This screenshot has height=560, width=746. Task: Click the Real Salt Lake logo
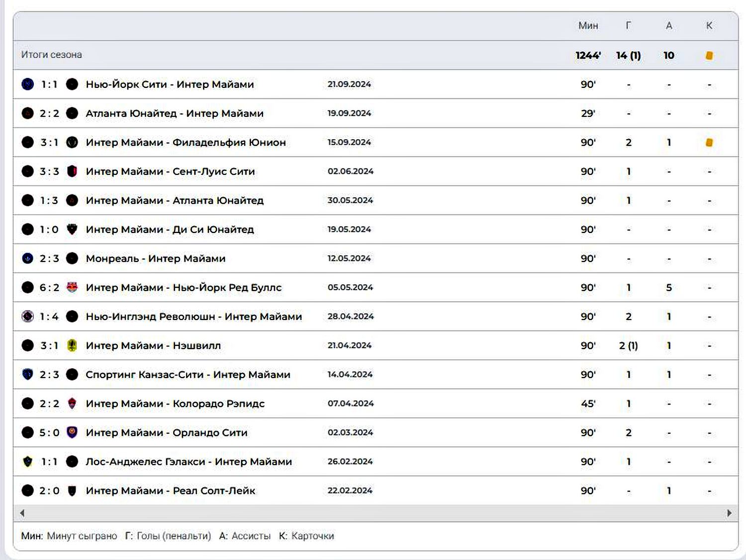tap(72, 490)
